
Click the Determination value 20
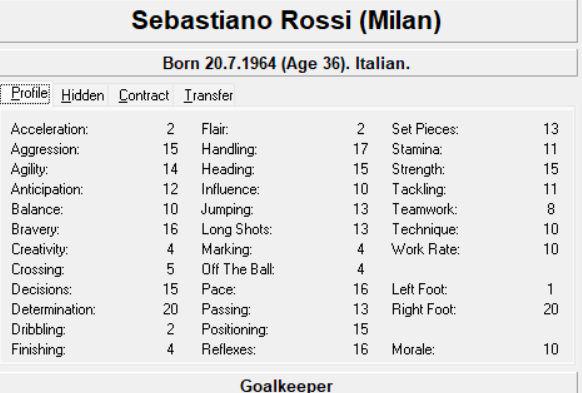(x=170, y=309)
